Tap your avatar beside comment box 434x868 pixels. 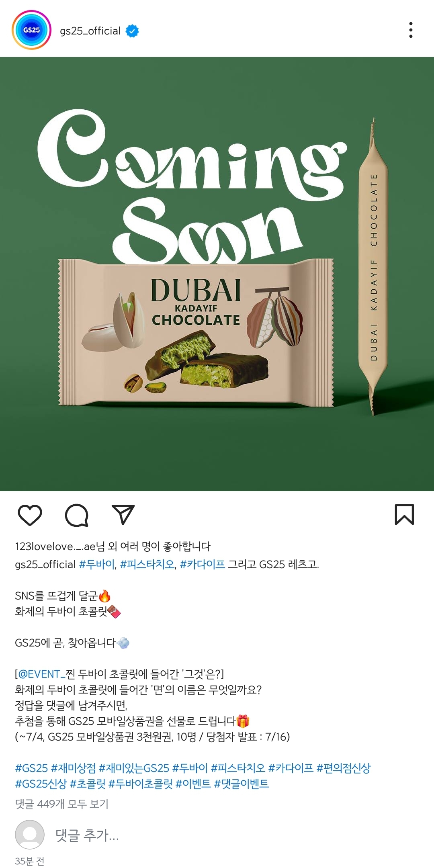pos(30,835)
